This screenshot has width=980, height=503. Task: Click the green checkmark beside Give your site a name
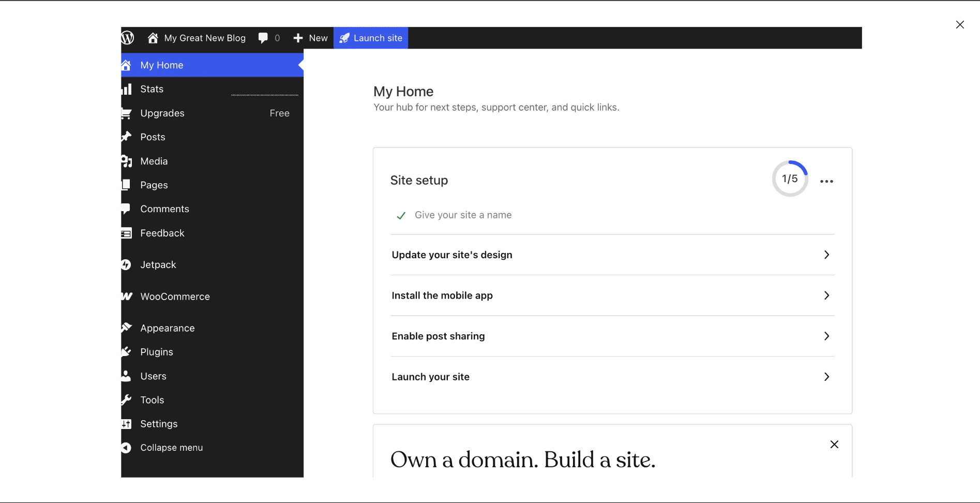pos(401,216)
